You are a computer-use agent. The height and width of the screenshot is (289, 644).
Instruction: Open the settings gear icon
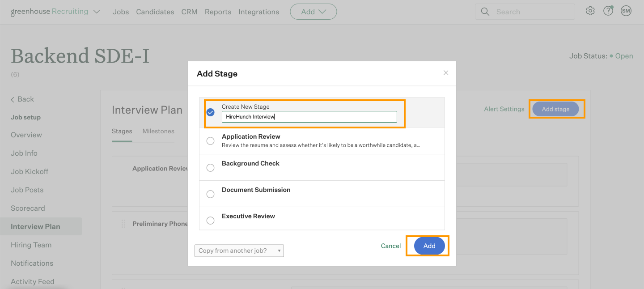(590, 11)
